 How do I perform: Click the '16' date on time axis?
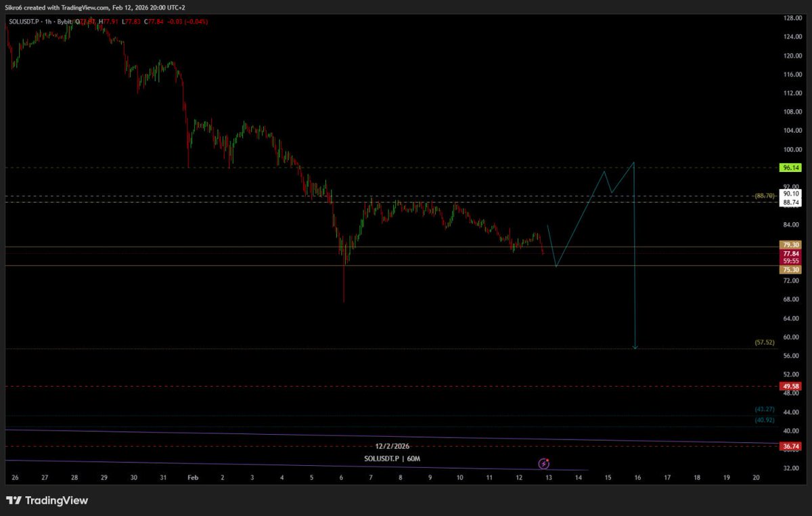(x=637, y=477)
